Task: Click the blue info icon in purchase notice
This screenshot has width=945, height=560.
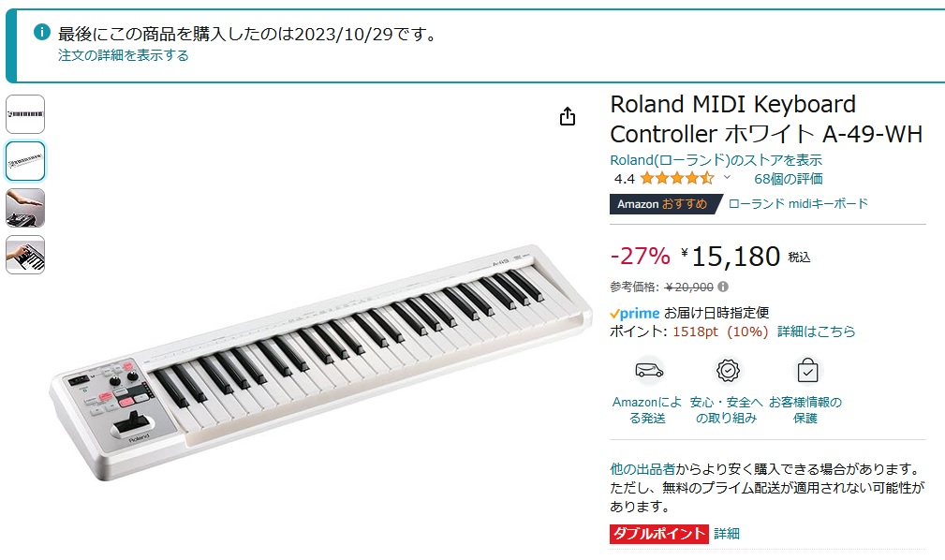Action: coord(42,32)
